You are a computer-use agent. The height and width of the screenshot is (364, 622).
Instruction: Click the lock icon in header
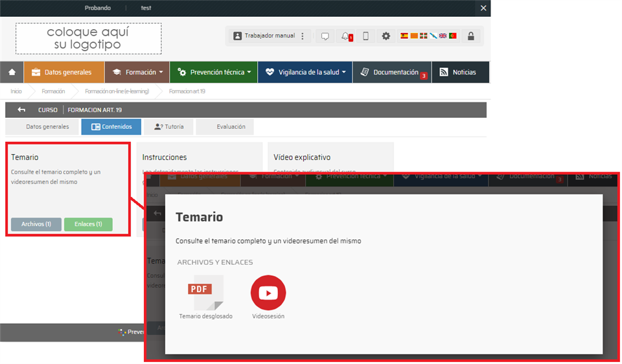click(471, 36)
